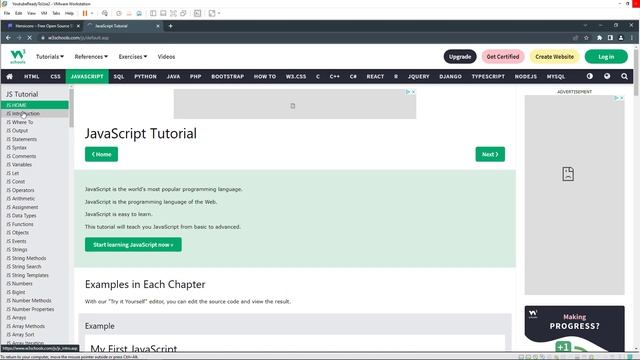Click the Upgrade button
640x360 pixels.
point(460,56)
